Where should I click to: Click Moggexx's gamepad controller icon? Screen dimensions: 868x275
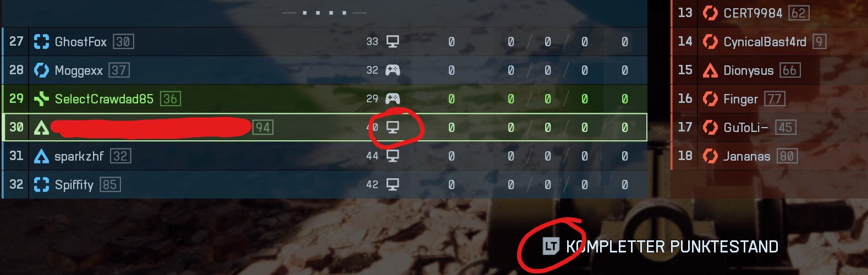[393, 70]
